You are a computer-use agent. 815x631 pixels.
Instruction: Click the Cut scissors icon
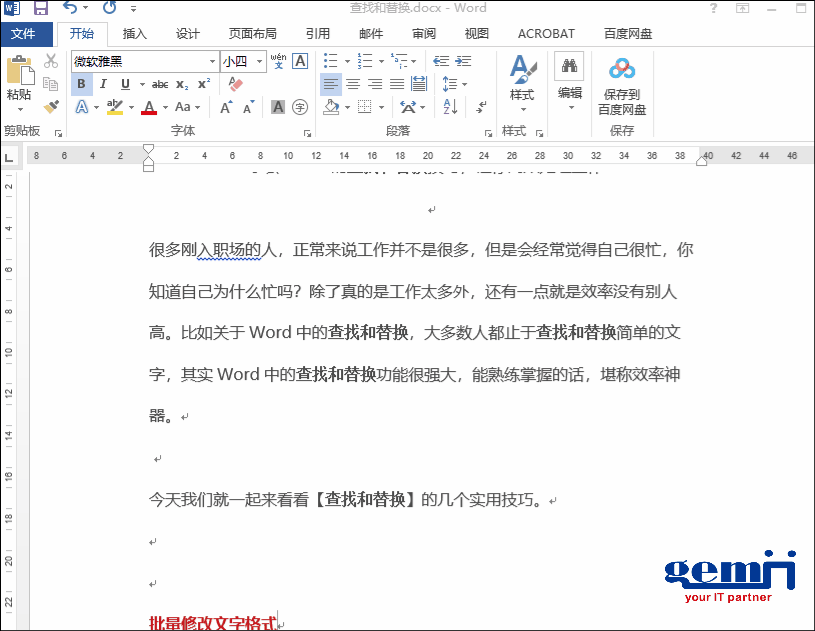[51, 62]
